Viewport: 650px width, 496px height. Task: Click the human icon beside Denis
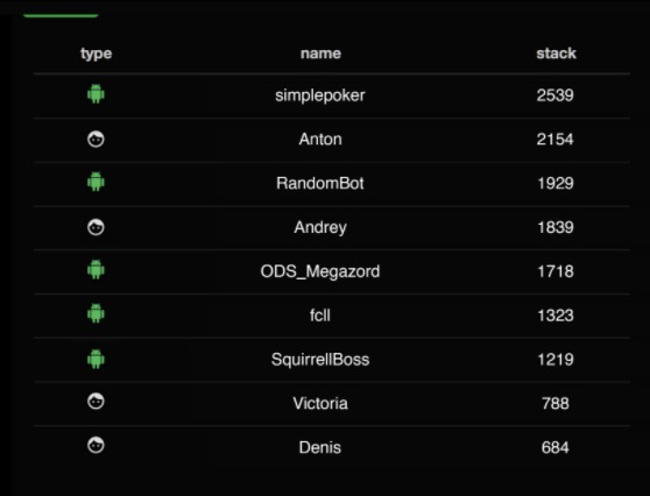click(x=96, y=446)
